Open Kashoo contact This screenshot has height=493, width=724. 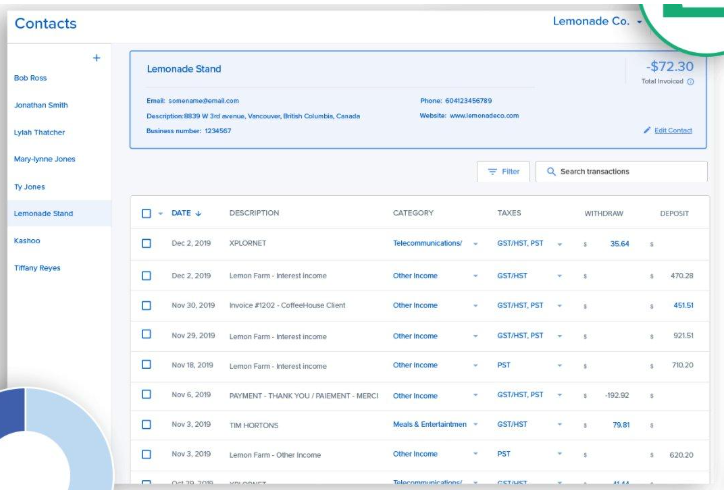pos(27,240)
